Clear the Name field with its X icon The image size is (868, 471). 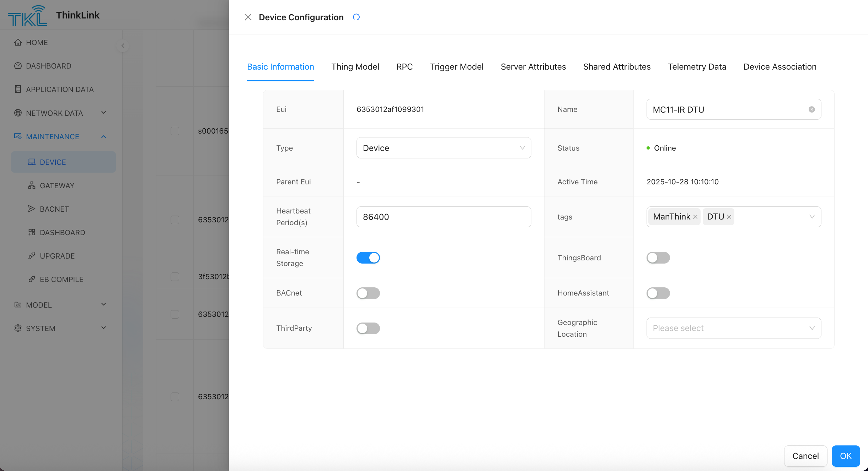pos(811,109)
